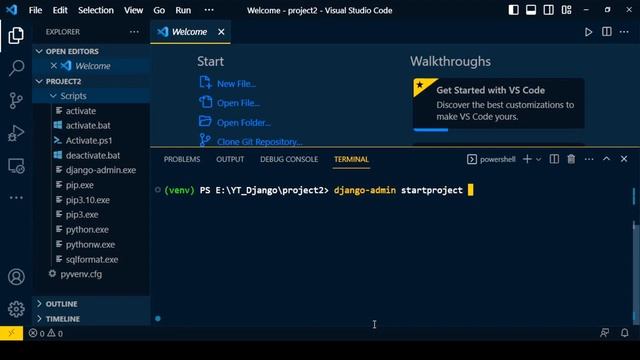
Task: Open Get Started with VS Code walkthrough
Action: (498, 104)
